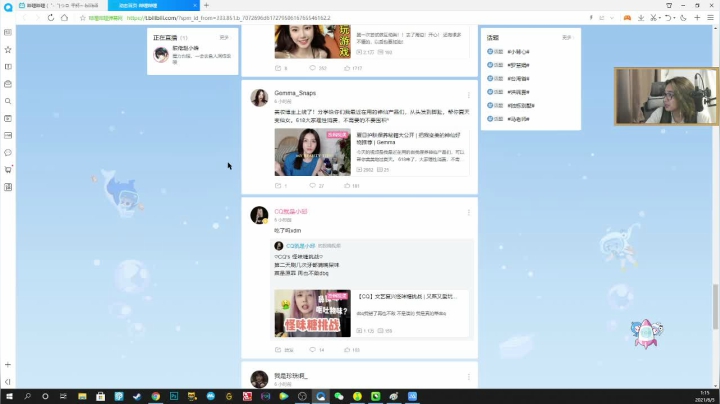Open the sidebar shopping cart icon

click(8, 169)
